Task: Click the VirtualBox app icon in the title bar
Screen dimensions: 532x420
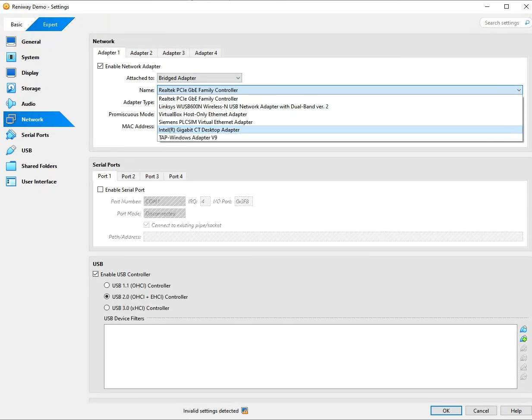Action: pos(6,6)
